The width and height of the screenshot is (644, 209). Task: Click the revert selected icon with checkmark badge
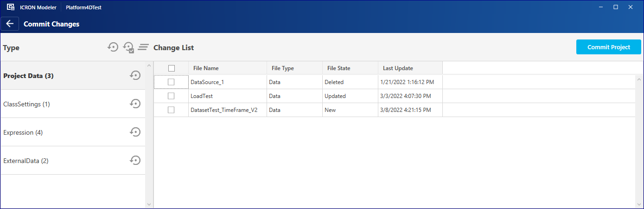point(128,47)
